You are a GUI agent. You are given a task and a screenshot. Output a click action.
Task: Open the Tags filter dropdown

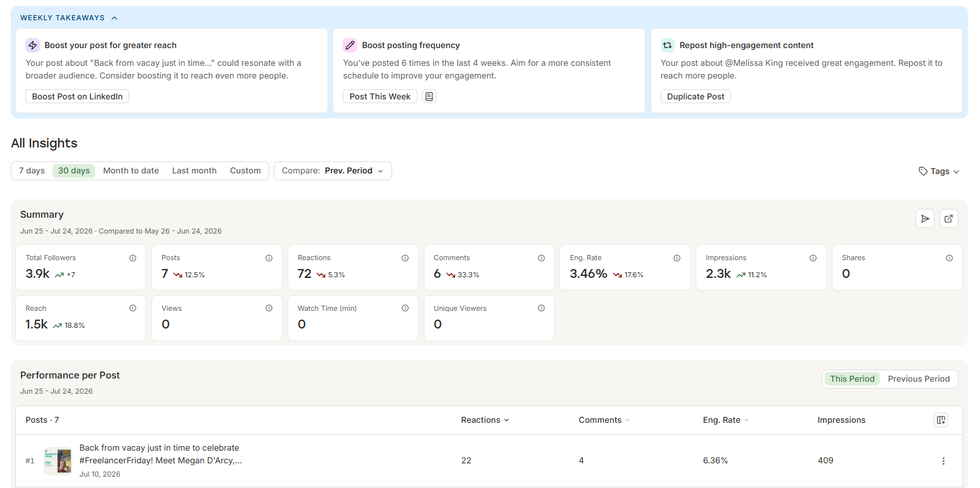pos(939,171)
